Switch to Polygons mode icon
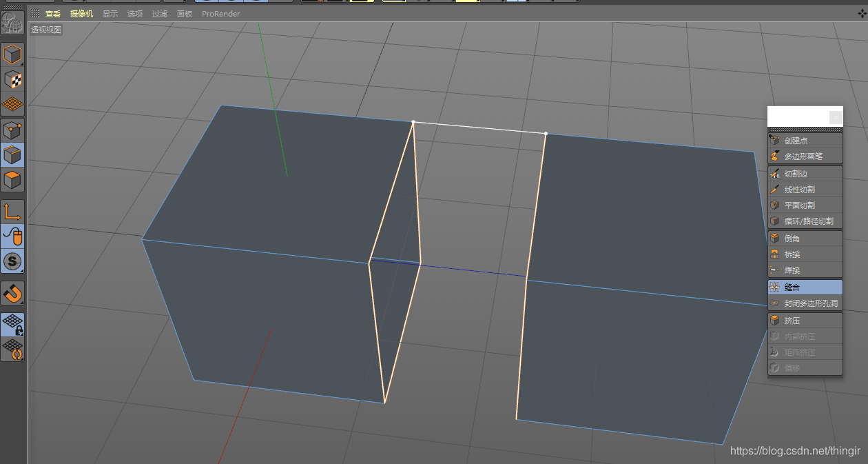 click(12, 180)
